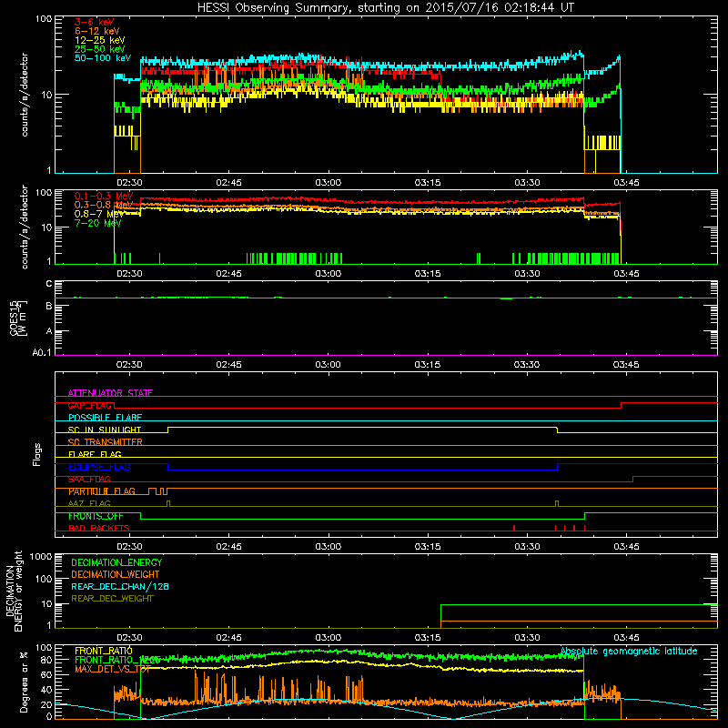Click the FRONT_RATIO_1225 legend label
The image size is (728, 728).
[118, 660]
